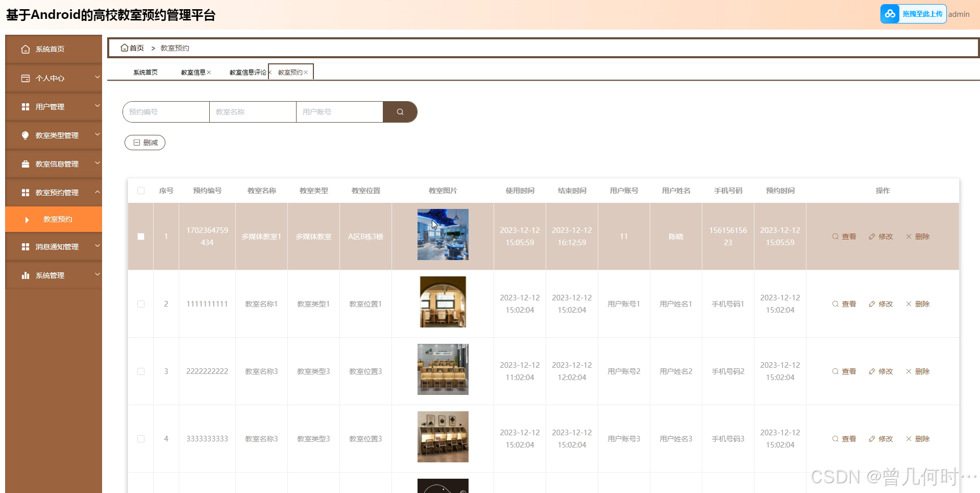Switch to the 教室信息 tab
This screenshot has height=493, width=980.
click(x=193, y=72)
